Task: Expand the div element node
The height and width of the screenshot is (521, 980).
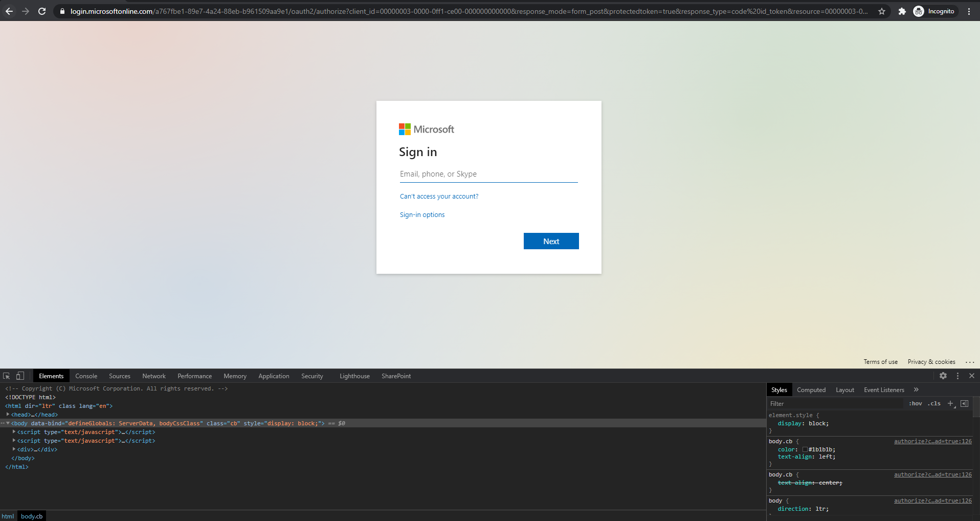Action: coord(14,449)
